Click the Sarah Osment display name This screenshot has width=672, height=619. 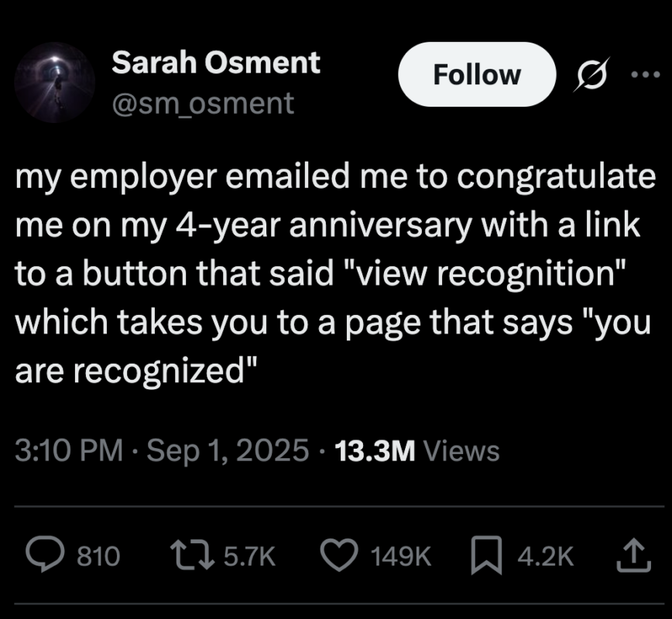click(215, 63)
